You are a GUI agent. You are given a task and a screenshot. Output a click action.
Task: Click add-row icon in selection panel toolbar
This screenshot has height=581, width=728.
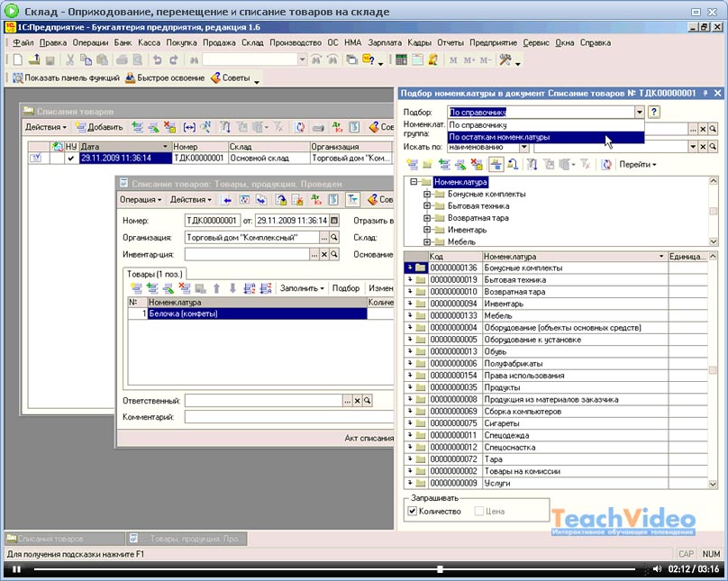[412, 164]
